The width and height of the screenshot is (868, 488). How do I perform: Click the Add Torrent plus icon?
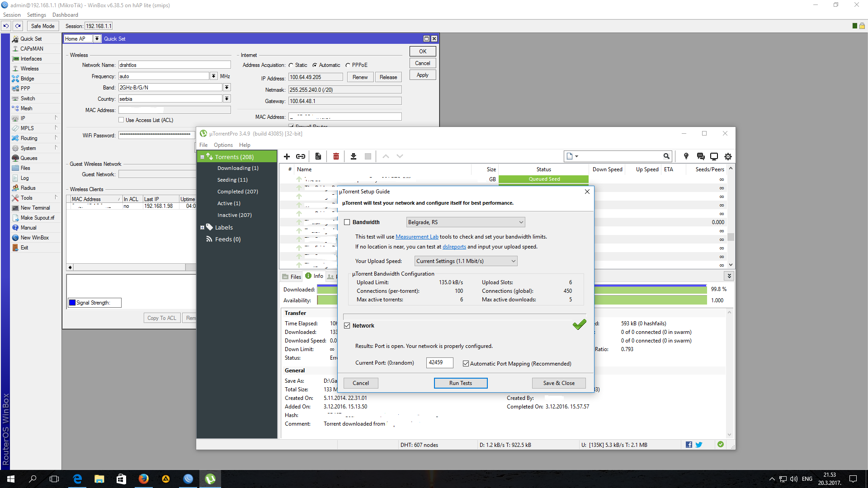click(x=287, y=156)
